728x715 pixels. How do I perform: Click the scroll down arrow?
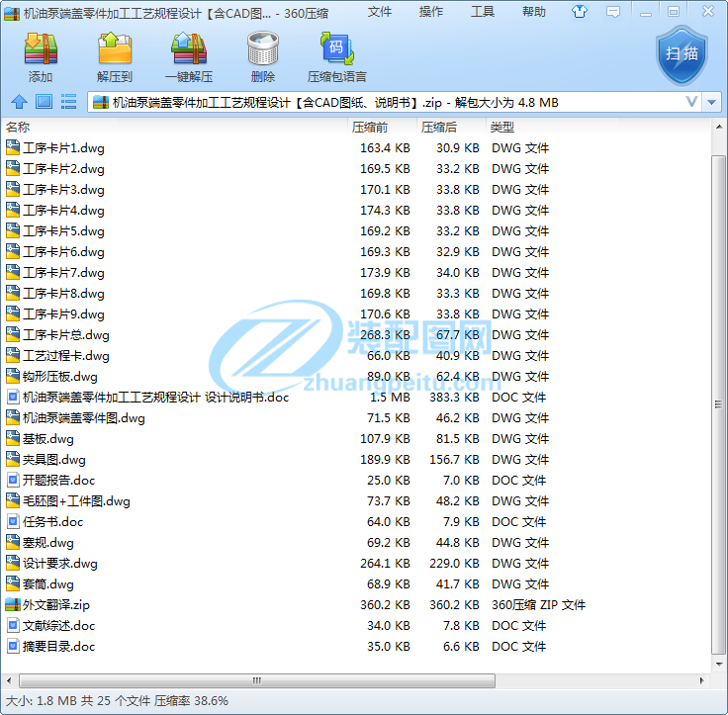[719, 664]
